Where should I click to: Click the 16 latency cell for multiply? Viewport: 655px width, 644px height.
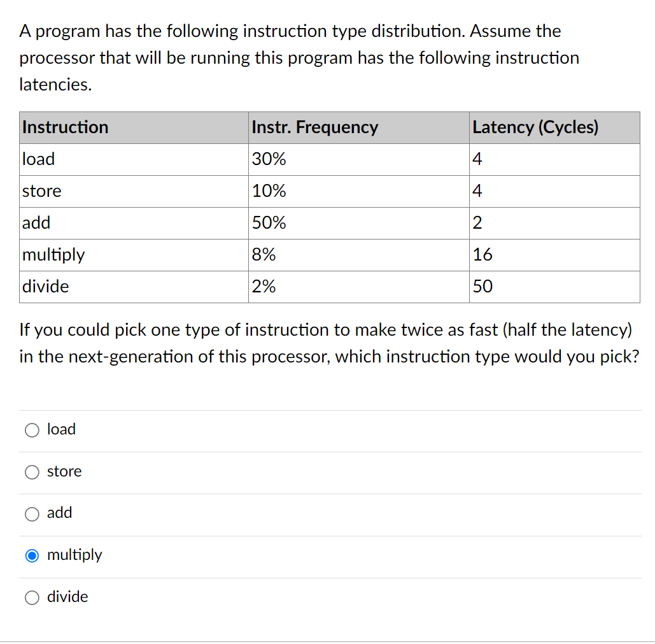click(482, 255)
